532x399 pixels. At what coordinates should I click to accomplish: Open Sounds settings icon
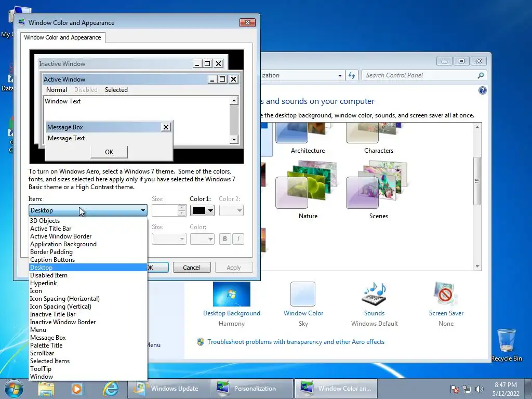(374, 294)
